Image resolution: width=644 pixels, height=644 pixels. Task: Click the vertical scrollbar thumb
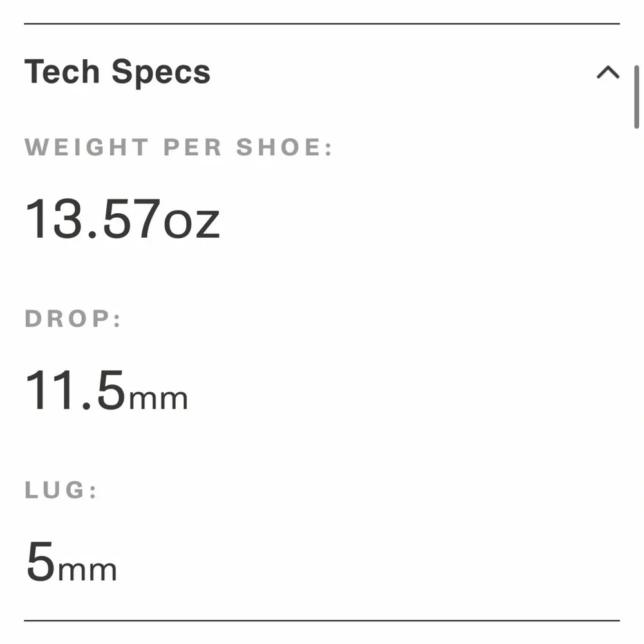click(636, 97)
